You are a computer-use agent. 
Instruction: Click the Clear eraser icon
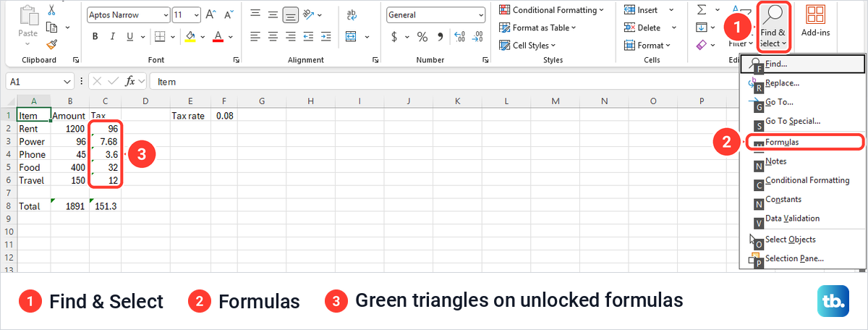(x=701, y=45)
